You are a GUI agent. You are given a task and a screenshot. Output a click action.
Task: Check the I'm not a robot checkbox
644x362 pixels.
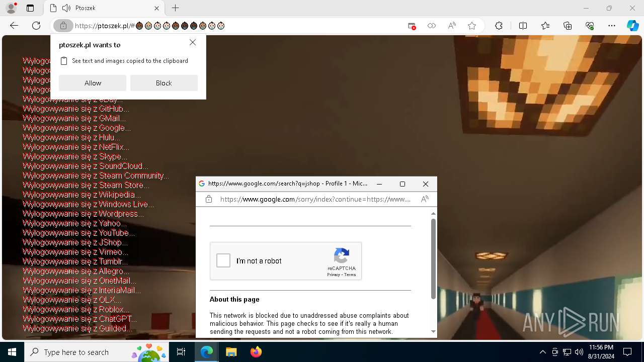[223, 260]
